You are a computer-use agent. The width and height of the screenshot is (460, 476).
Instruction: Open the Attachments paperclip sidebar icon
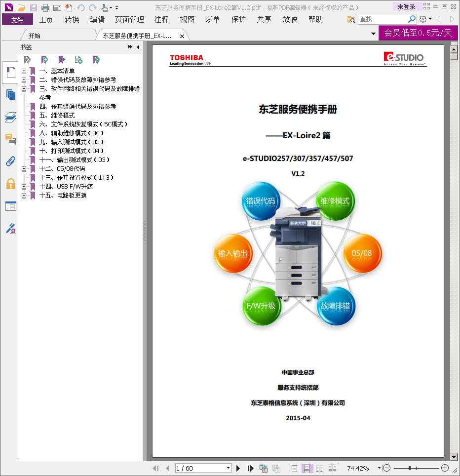click(11, 161)
